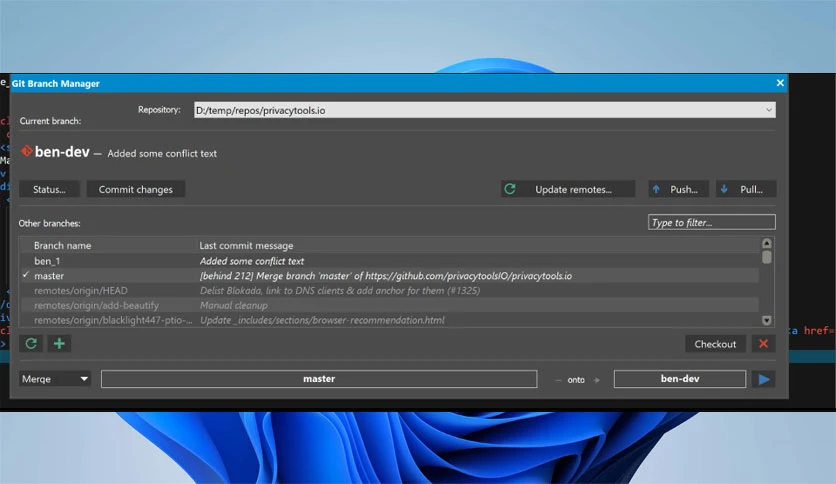Click 'Delist Blokada' commit message

point(340,291)
